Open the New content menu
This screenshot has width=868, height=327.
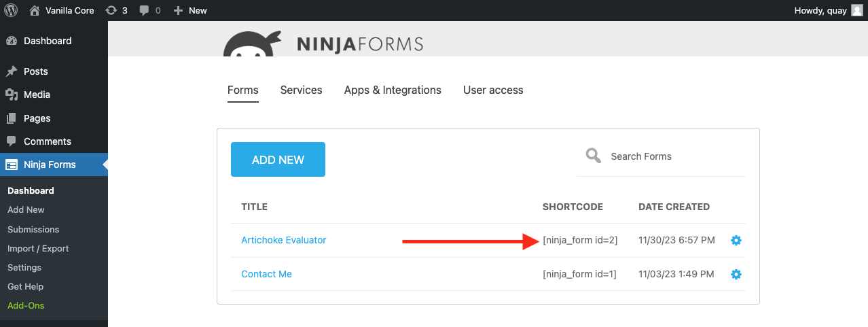190,10
